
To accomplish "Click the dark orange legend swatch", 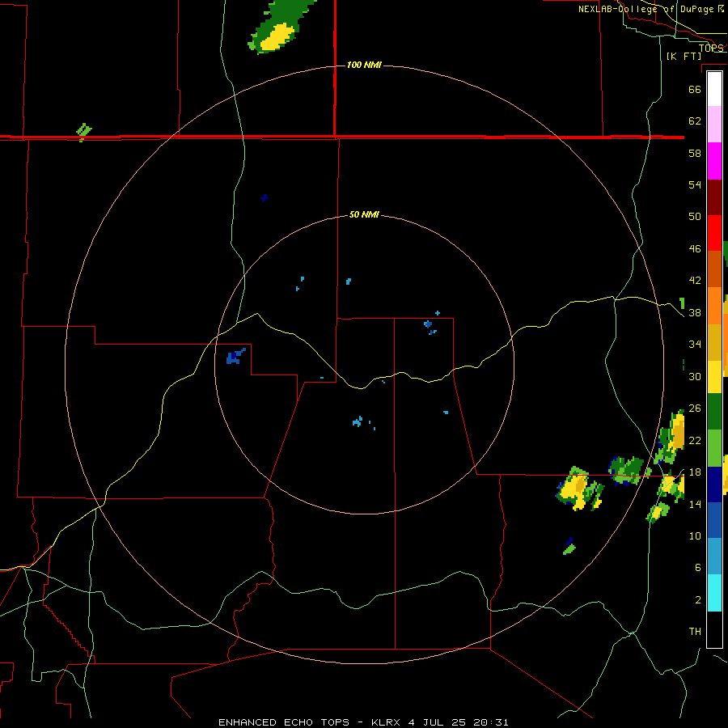I will pos(714,269).
